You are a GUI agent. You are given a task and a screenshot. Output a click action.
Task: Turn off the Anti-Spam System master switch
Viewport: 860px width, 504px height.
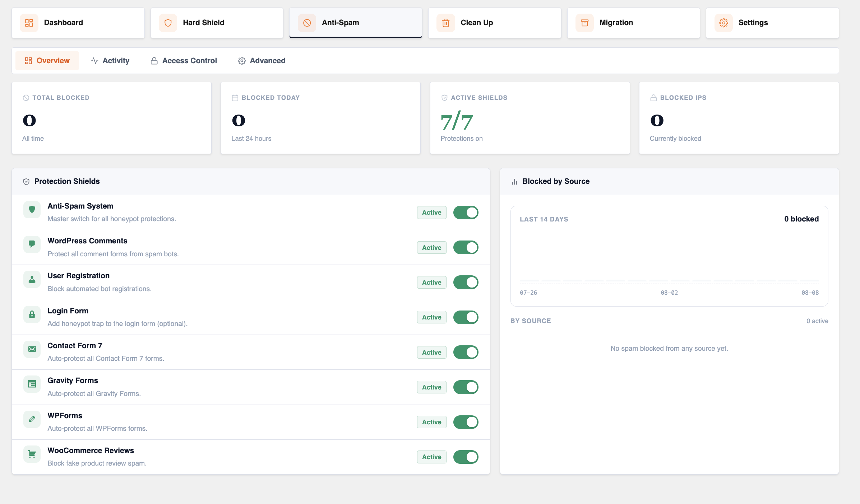click(x=466, y=213)
